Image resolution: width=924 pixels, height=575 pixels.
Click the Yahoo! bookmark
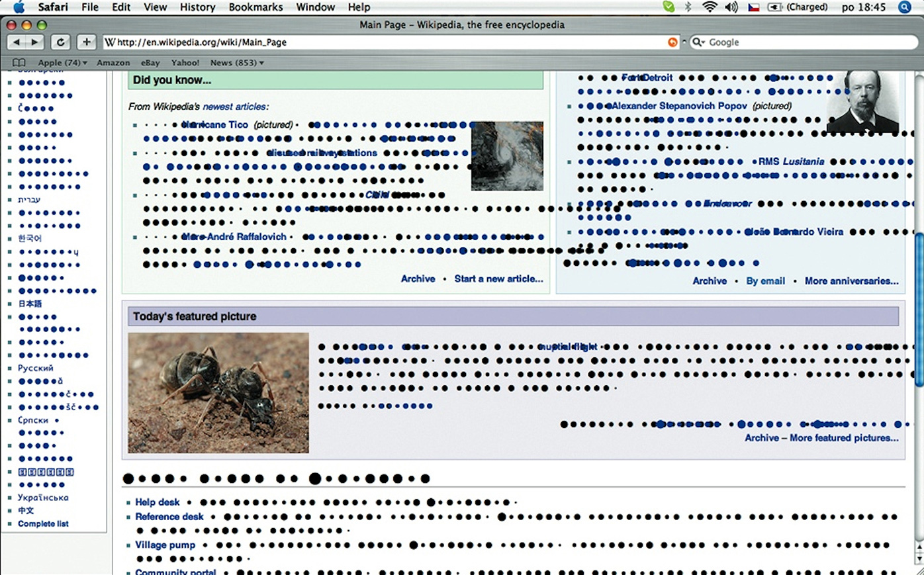tap(185, 63)
